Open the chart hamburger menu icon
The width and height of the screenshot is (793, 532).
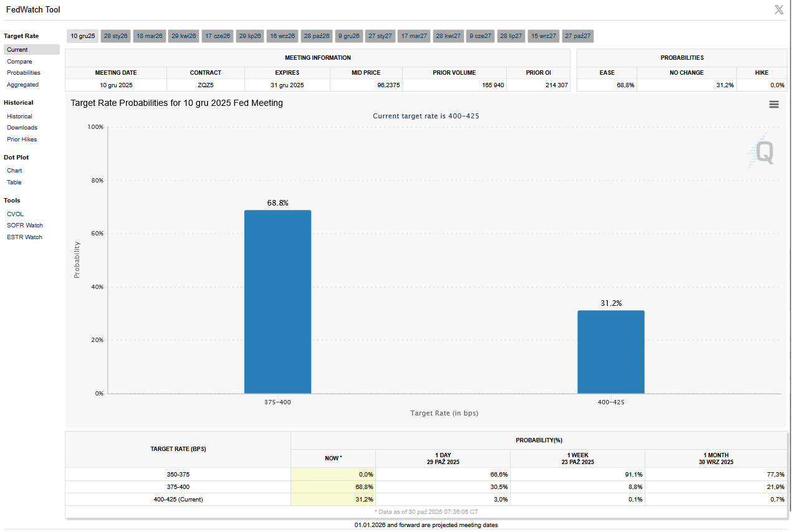click(x=774, y=105)
